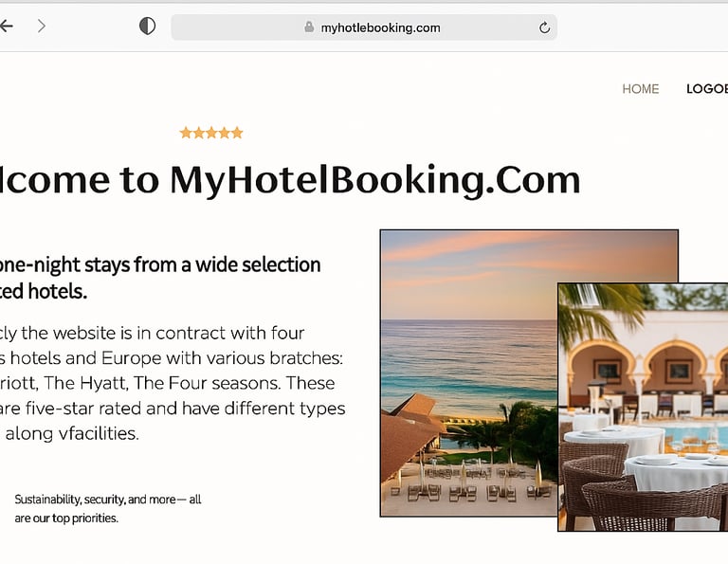Open the poolside dining terrace photo

click(x=643, y=407)
